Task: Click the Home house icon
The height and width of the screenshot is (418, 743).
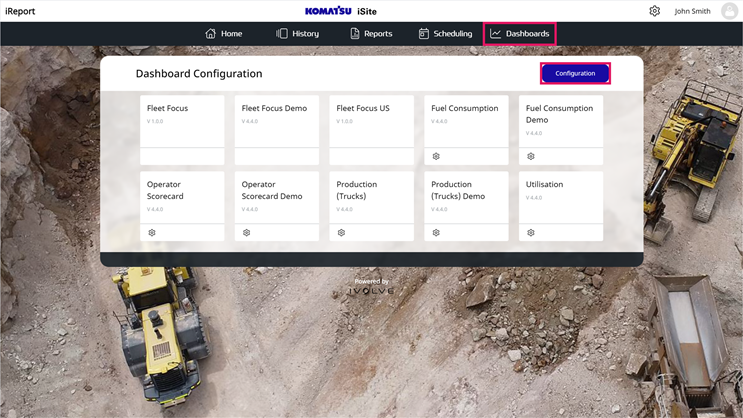Action: coord(210,34)
